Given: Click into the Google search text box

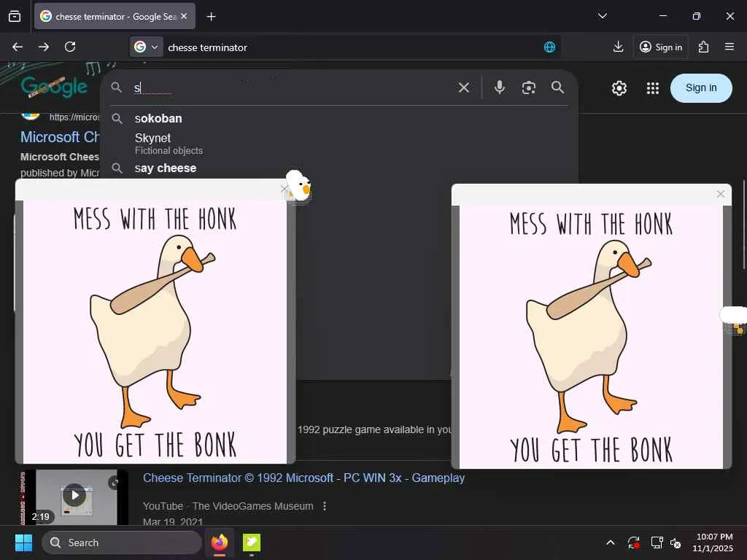Looking at the screenshot, I should (x=292, y=87).
